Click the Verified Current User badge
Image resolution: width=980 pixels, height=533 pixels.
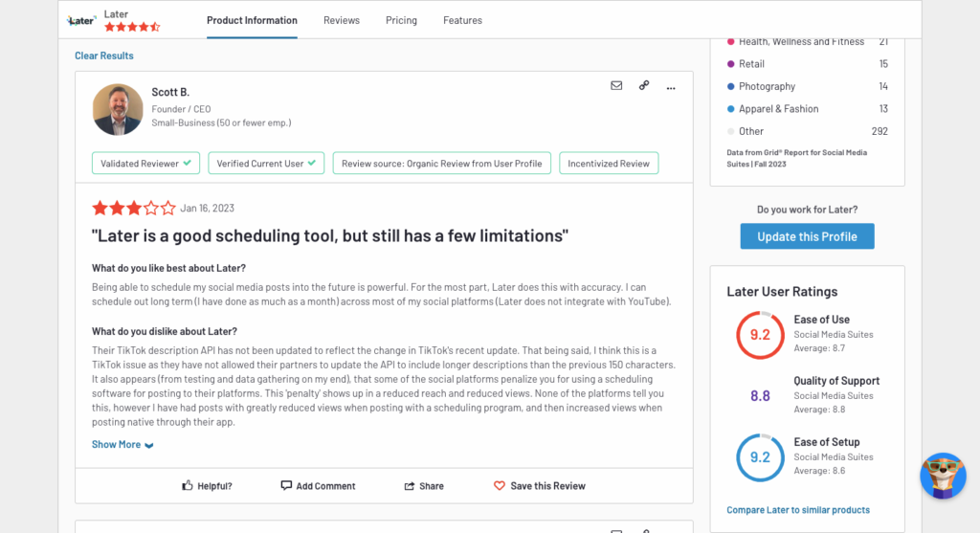[266, 163]
